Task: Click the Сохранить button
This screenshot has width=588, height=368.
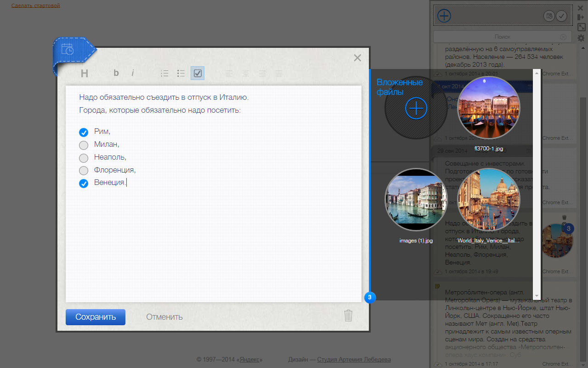Action: coord(96,317)
